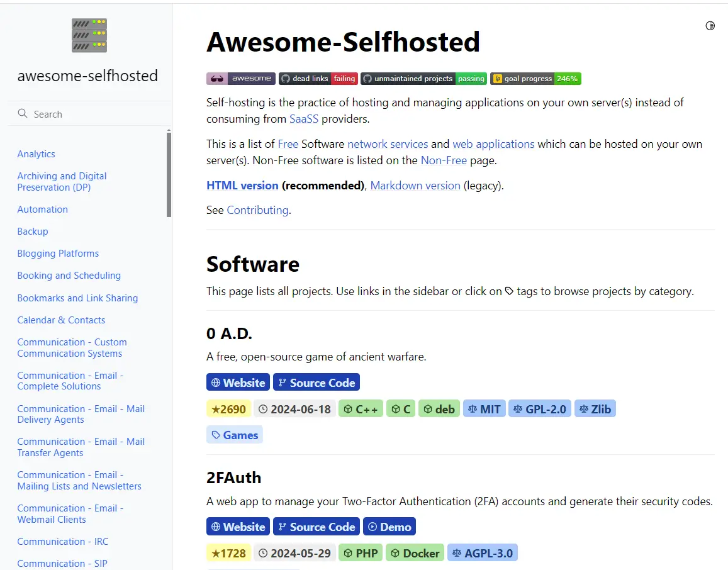Click the Docker platform tag for 2FAuth
728x570 pixels.
[x=414, y=553]
